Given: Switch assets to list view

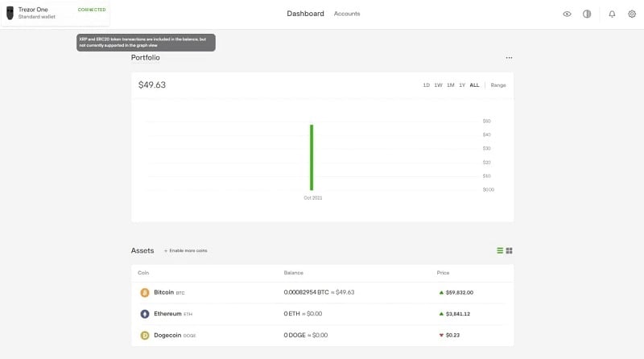Looking at the screenshot, I should (x=500, y=250).
